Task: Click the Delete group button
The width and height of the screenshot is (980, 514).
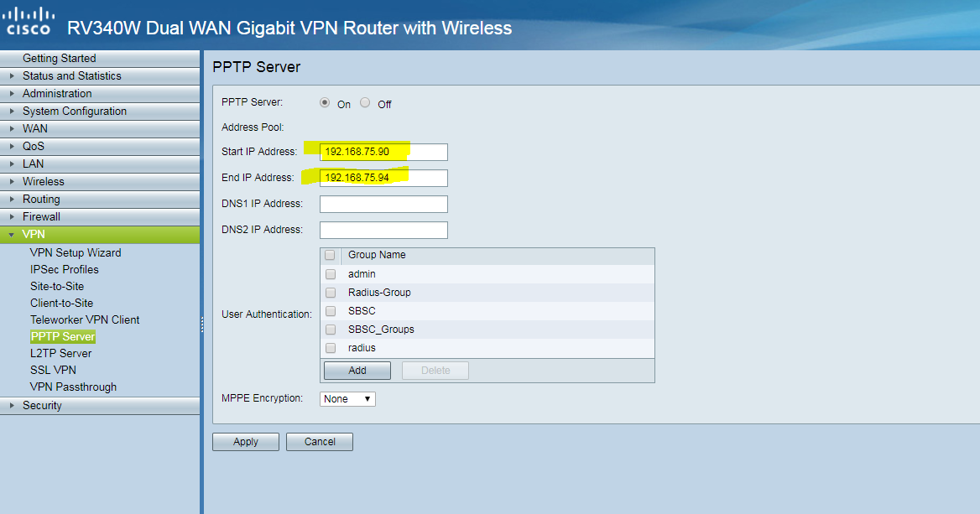Action: 435,371
